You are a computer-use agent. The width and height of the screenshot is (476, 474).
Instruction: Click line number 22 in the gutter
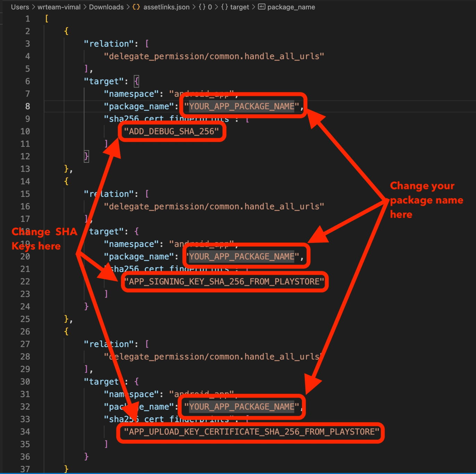click(25, 281)
